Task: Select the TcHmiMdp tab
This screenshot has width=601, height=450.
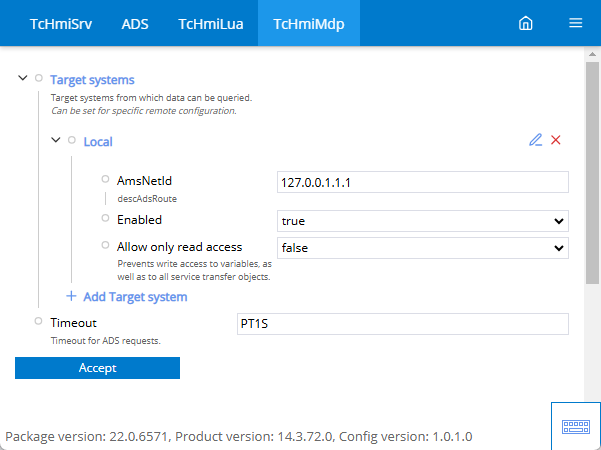Action: pos(309,24)
